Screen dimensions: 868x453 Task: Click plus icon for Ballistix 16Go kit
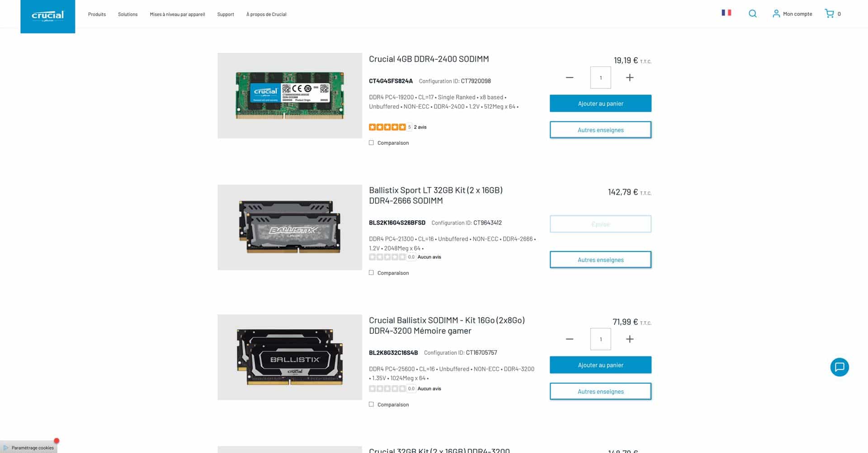[630, 339]
